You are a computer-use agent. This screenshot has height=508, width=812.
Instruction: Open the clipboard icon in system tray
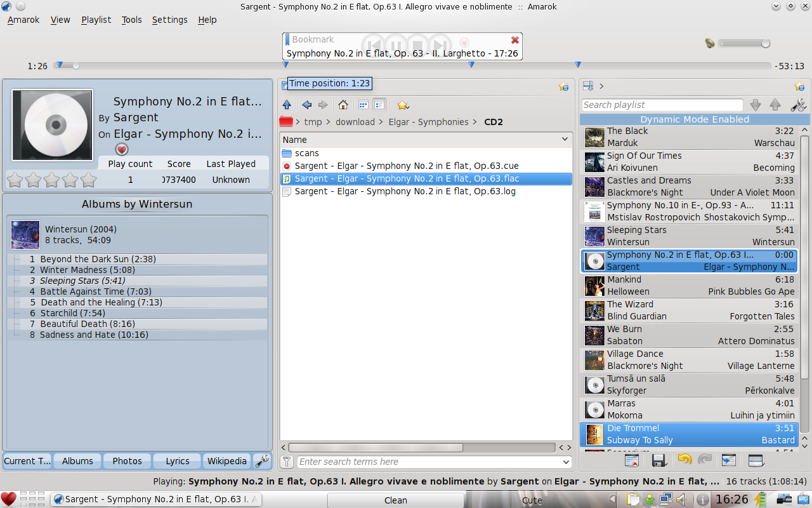(633, 500)
